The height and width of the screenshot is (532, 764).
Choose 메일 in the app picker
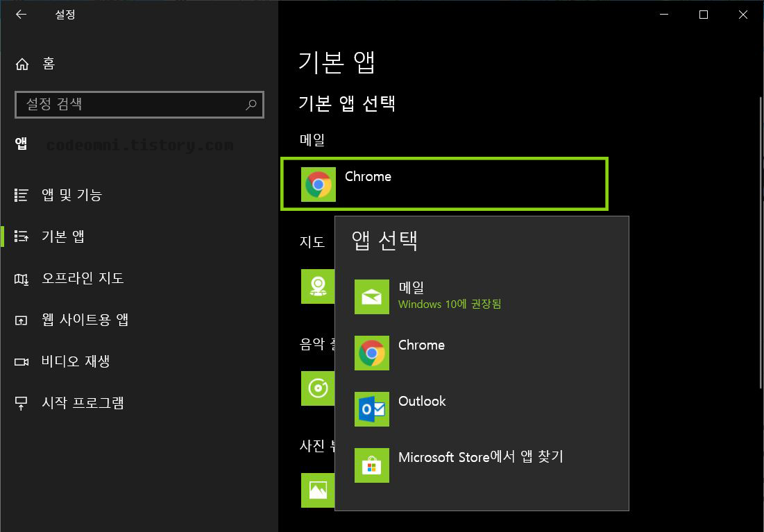tap(482, 296)
